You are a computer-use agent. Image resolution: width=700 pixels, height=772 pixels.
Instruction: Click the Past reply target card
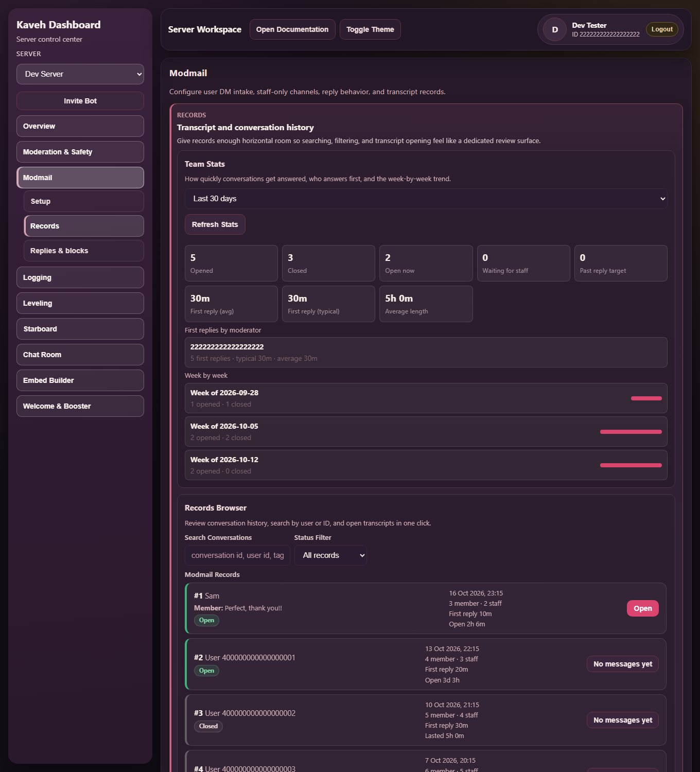621,263
